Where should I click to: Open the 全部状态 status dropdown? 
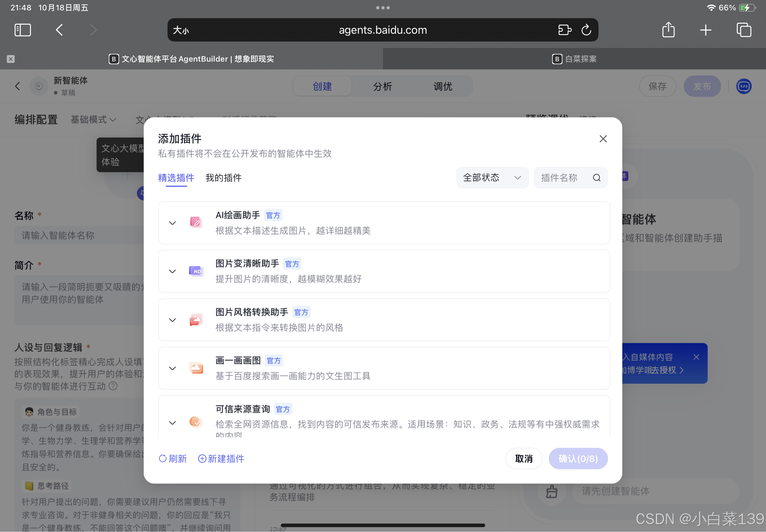tap(491, 178)
